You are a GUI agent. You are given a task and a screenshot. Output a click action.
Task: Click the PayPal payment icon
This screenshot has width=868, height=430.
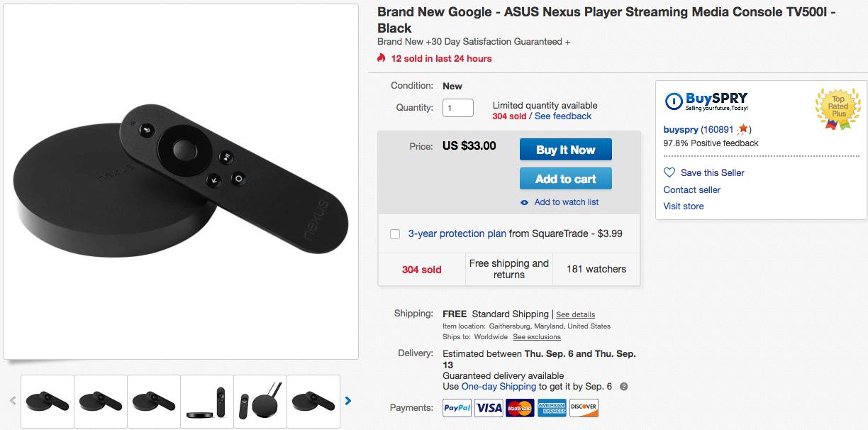click(457, 408)
